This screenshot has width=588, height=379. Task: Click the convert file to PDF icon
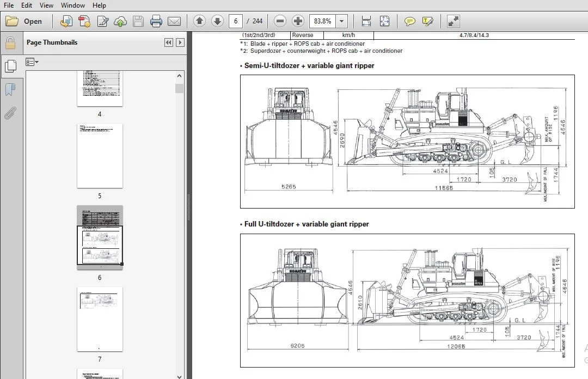[84, 21]
